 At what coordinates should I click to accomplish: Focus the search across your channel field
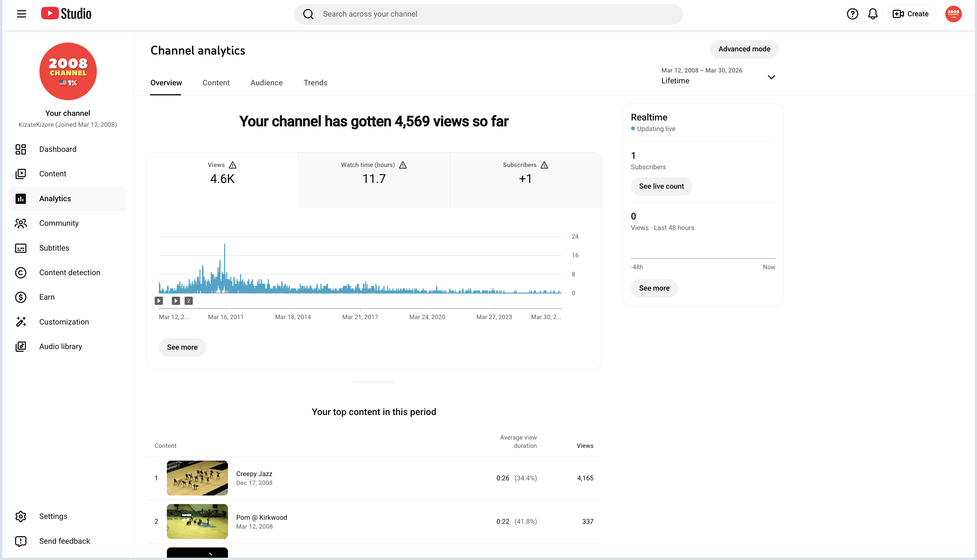[488, 14]
